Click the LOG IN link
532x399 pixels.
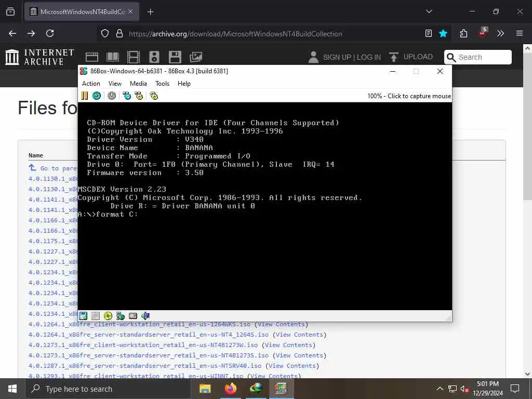point(368,57)
